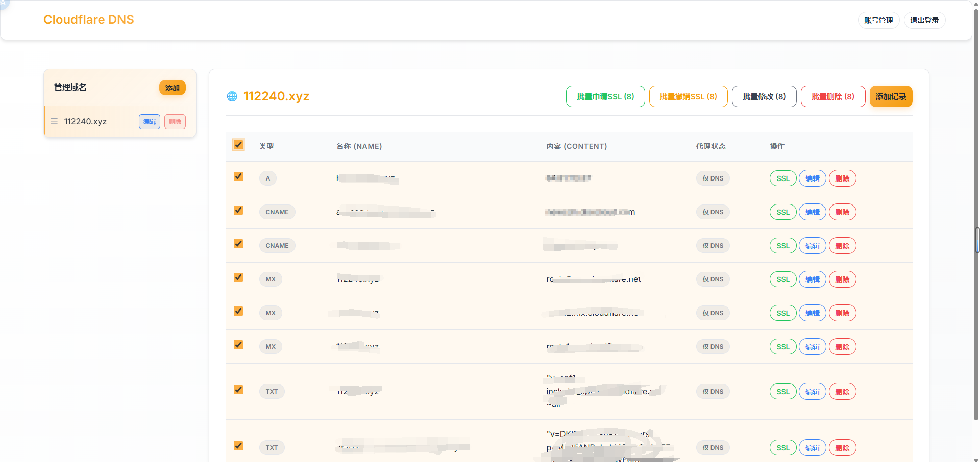Delete the 112240.xyz domain in sidebar
980x462 pixels.
click(x=175, y=122)
